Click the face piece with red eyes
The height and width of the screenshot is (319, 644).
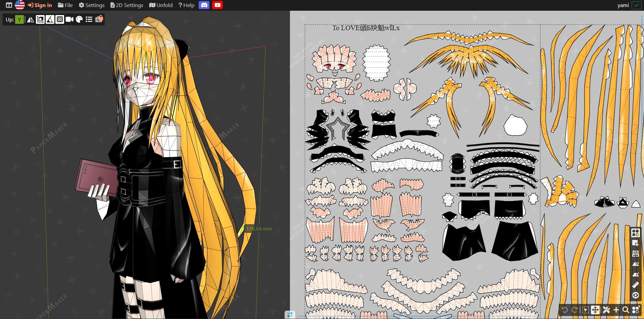click(x=334, y=58)
